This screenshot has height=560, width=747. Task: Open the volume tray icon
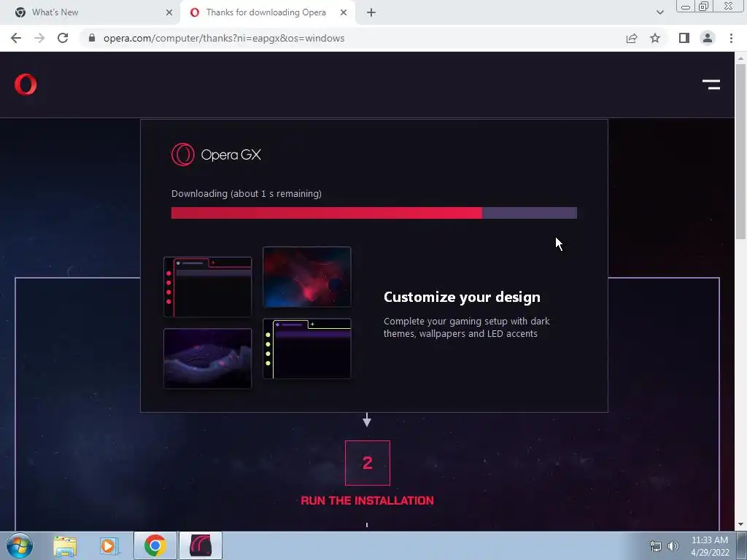(673, 546)
